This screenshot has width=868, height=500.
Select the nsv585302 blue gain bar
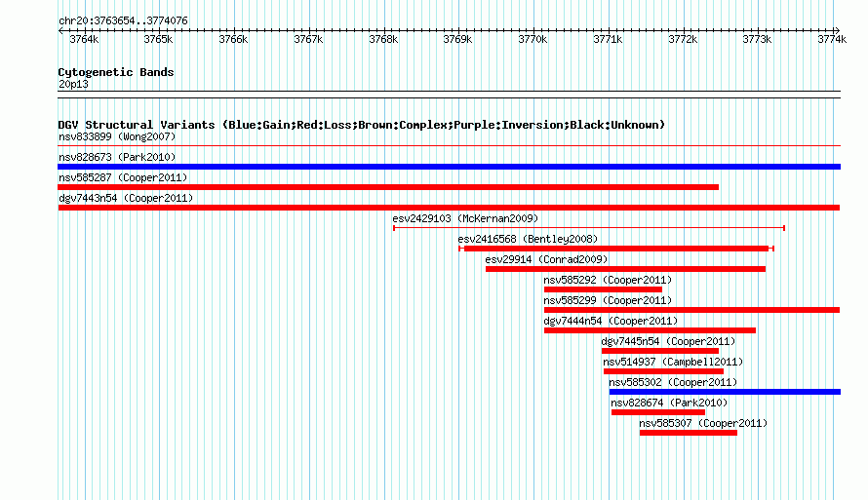725,392
